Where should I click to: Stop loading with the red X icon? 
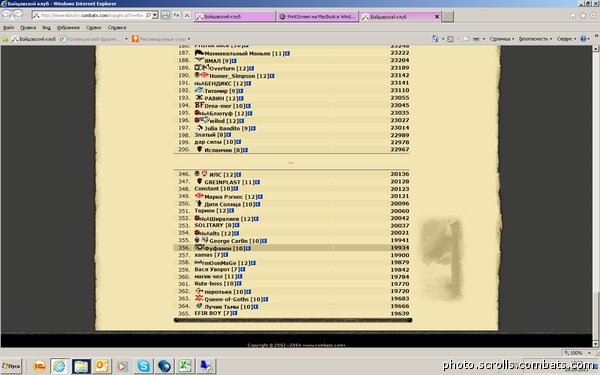(x=187, y=15)
